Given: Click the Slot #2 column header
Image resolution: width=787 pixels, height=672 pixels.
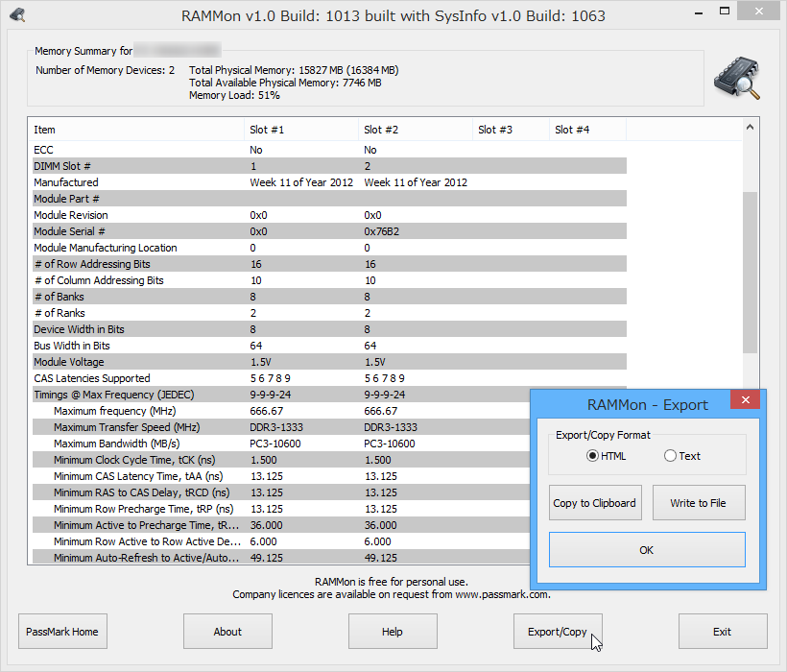Looking at the screenshot, I should [x=415, y=130].
